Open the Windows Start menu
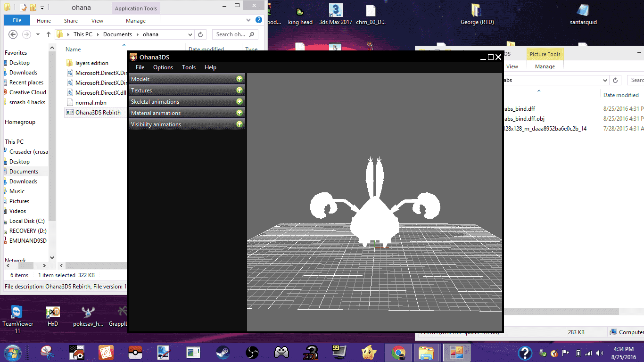This screenshot has width=644, height=362. (x=12, y=353)
